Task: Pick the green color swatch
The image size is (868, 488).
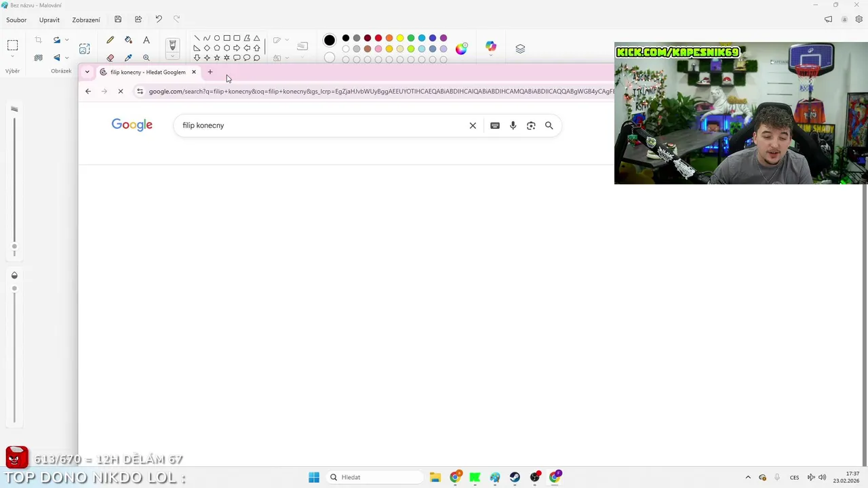Action: (x=411, y=38)
